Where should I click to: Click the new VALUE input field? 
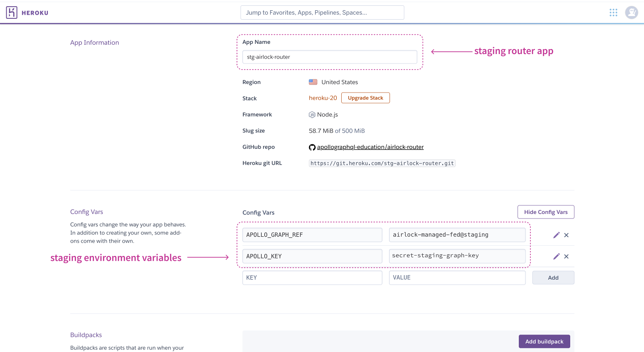click(x=457, y=277)
